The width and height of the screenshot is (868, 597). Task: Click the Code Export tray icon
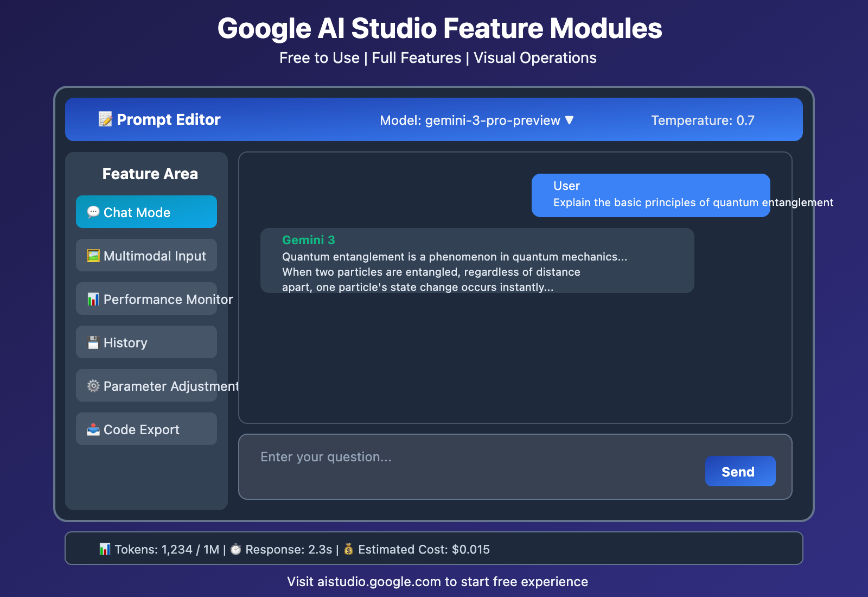click(x=93, y=429)
